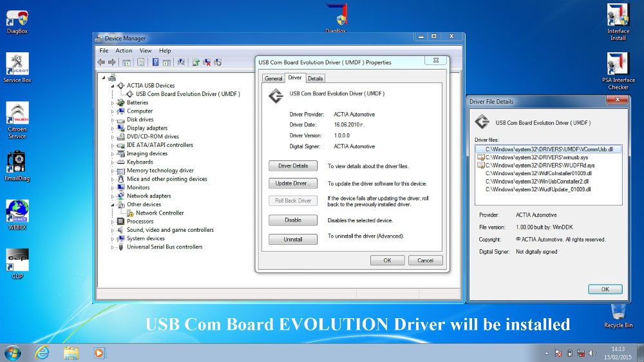The width and height of the screenshot is (644, 362).
Task: Click the volume speaker tray icon
Action: pos(592,354)
